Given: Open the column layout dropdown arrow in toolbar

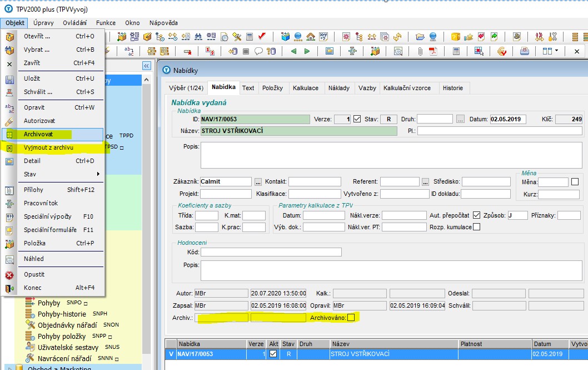Looking at the screenshot, I should click(x=556, y=51).
